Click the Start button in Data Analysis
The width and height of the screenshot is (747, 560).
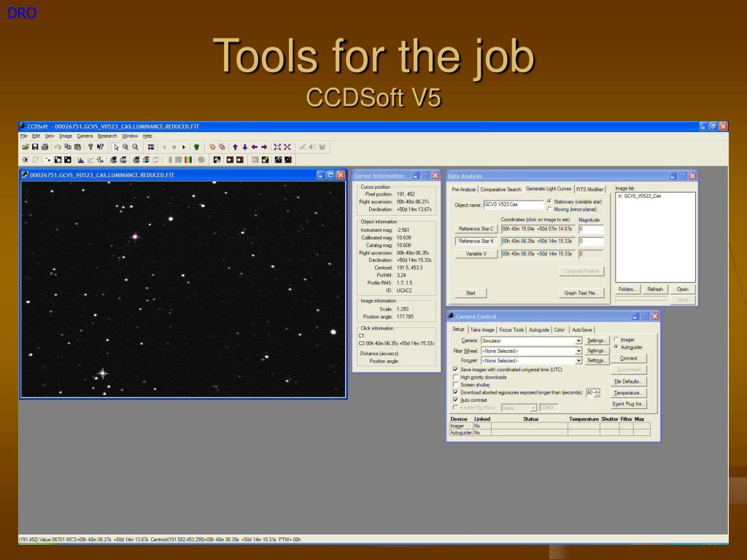pyautogui.click(x=471, y=293)
